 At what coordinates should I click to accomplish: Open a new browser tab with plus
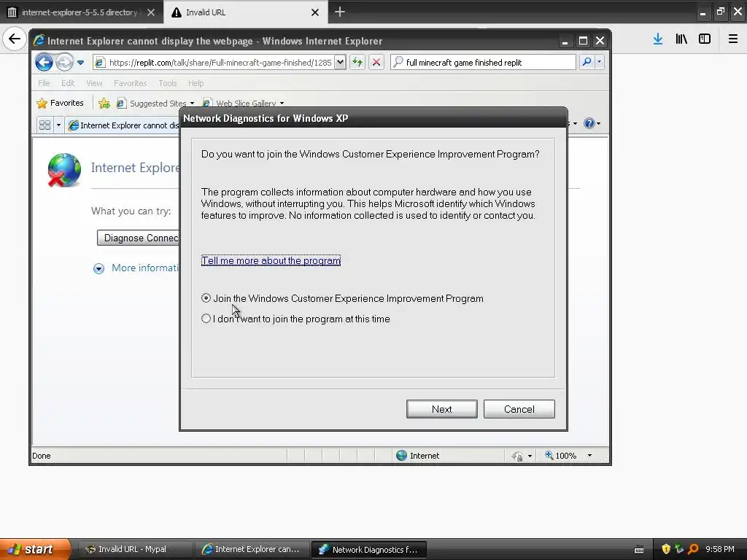[x=340, y=12]
